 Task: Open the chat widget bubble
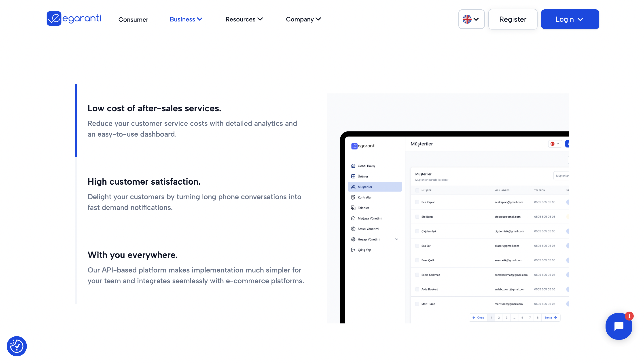(x=619, y=326)
